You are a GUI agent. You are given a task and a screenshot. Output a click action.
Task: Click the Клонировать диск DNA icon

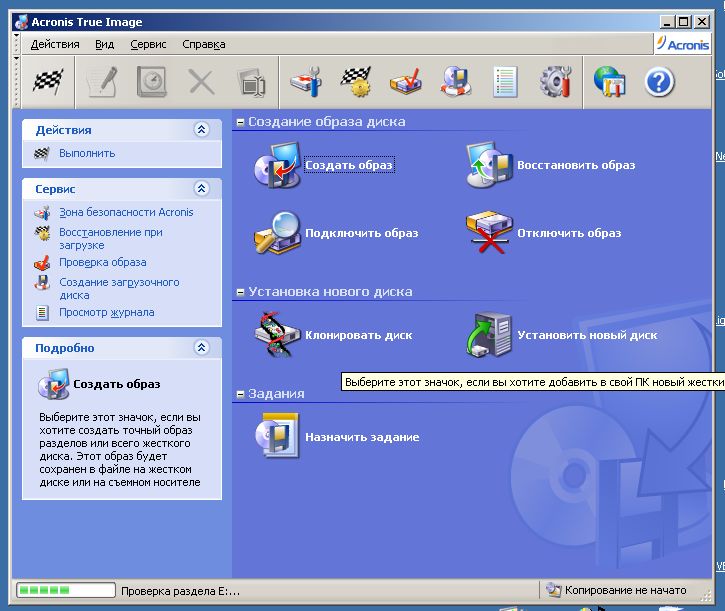click(277, 335)
